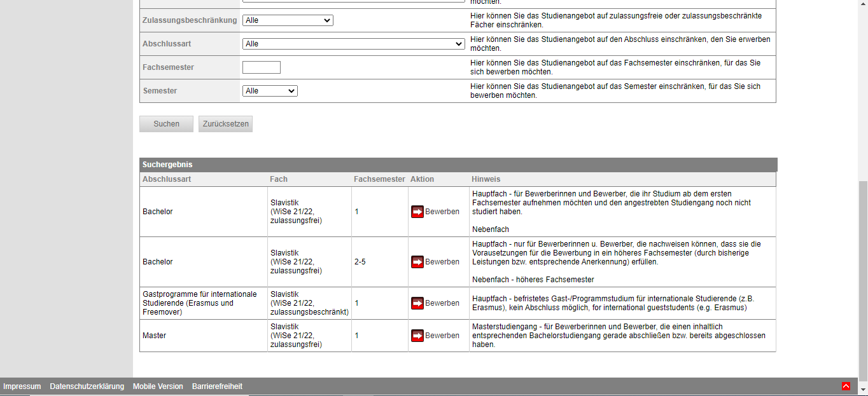The image size is (868, 396).
Task: Click the red arrow icon in Master row
Action: tap(417, 335)
